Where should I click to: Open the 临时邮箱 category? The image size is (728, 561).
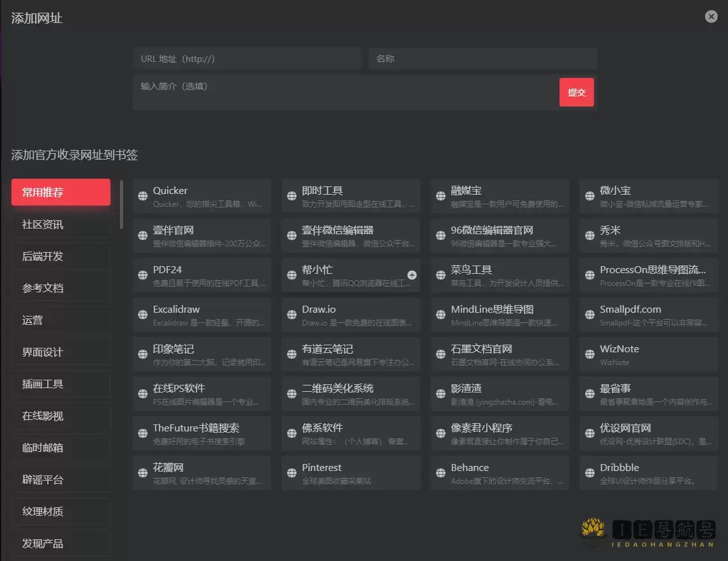pyautogui.click(x=61, y=447)
